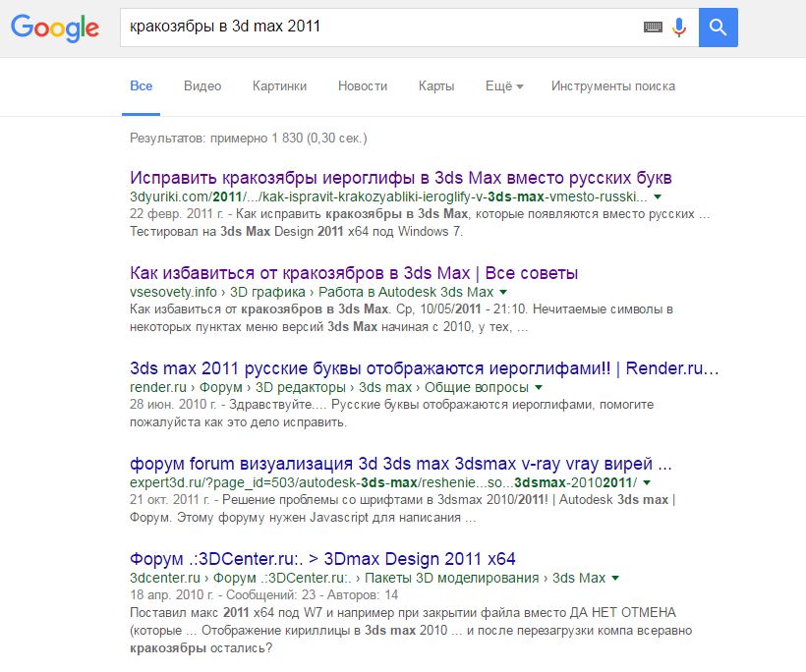Expand the 3dcenter.ru result dropdown arrow
Screen dimensions: 806x672
click(614, 578)
